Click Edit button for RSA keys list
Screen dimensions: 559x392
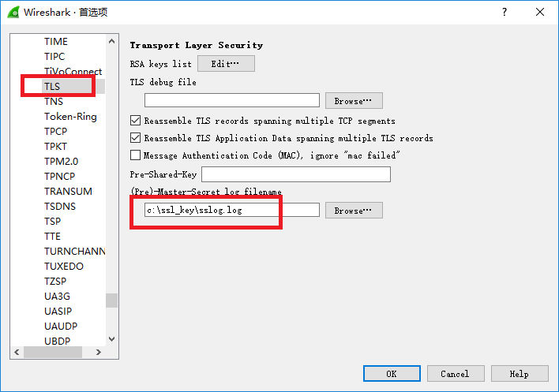(x=226, y=63)
